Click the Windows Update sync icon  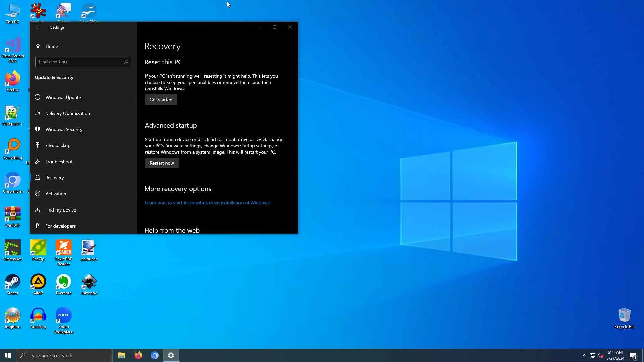38,97
